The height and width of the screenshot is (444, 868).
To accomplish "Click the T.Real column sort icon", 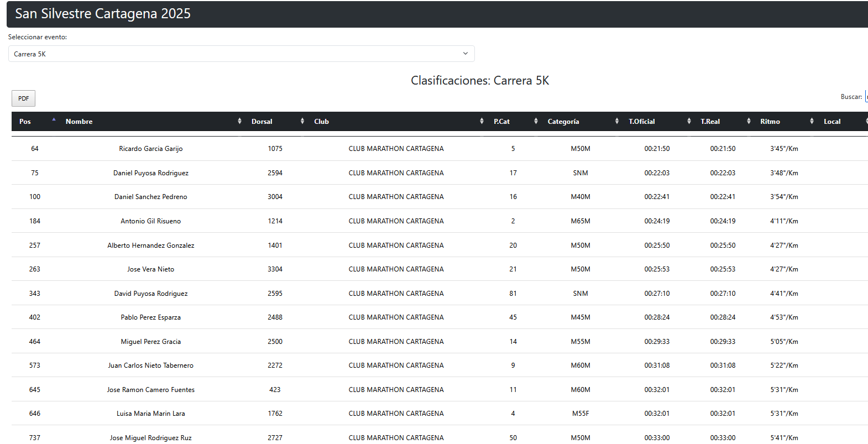I will (749, 121).
